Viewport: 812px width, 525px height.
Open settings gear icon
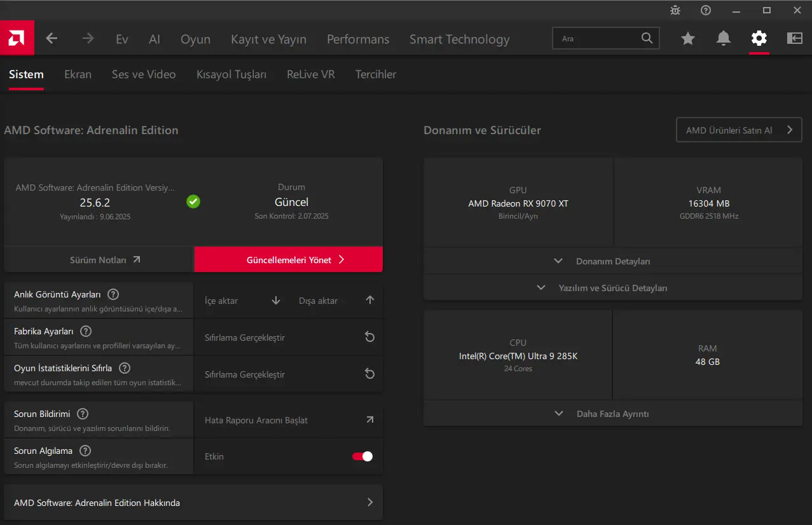click(759, 39)
